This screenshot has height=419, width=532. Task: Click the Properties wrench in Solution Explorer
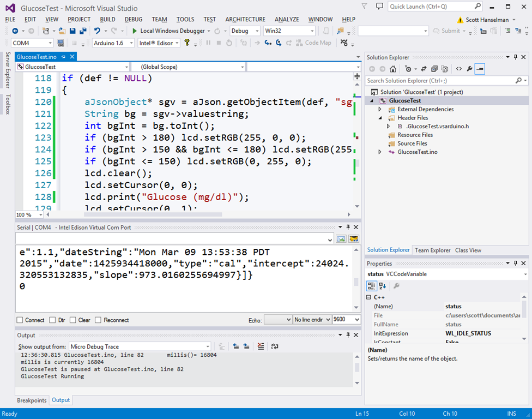(469, 69)
